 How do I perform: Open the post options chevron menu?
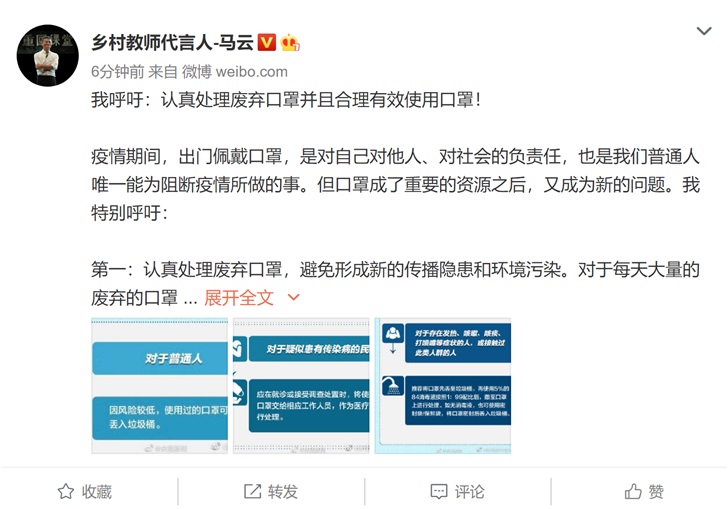coord(704,31)
